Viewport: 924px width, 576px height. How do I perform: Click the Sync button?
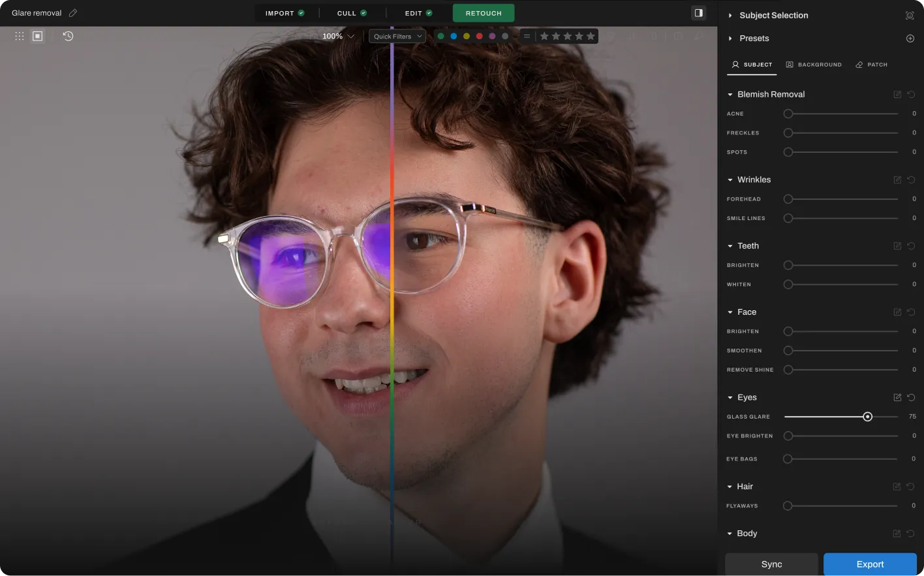coord(771,564)
